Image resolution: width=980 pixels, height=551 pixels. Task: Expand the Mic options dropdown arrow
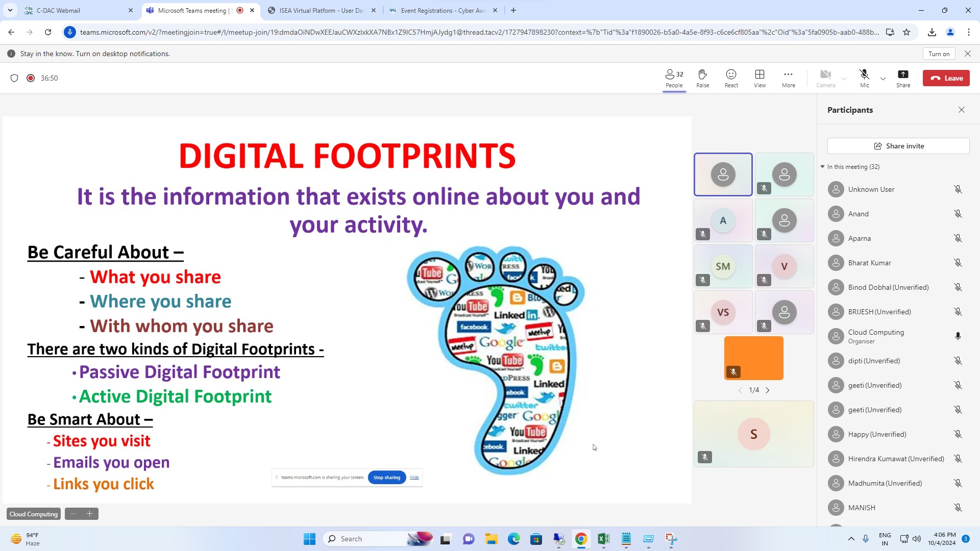coord(883,79)
